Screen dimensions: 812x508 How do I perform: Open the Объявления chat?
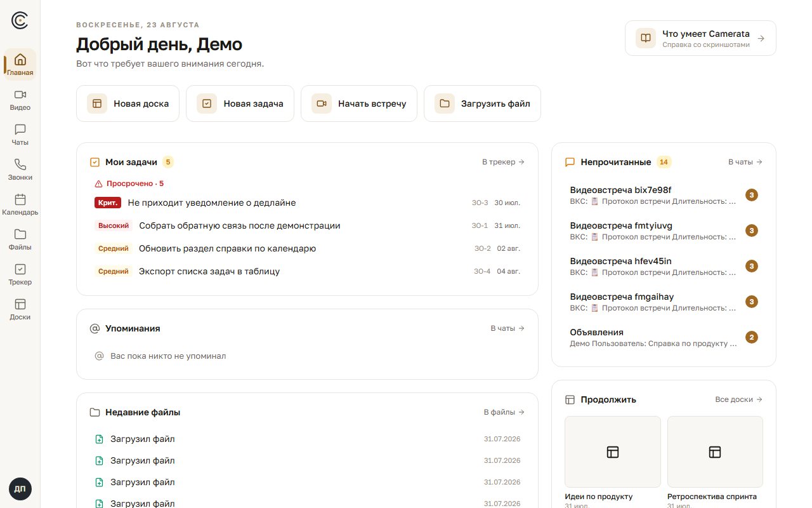coord(664,337)
